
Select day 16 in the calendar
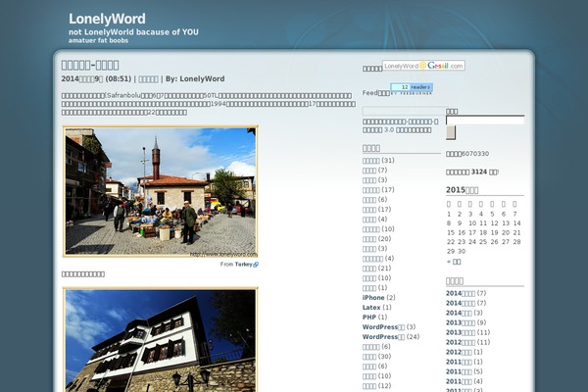pyautogui.click(x=462, y=232)
